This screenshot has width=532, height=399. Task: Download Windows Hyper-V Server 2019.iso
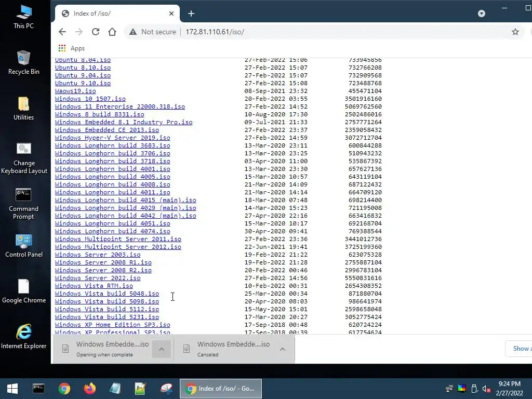pos(113,138)
